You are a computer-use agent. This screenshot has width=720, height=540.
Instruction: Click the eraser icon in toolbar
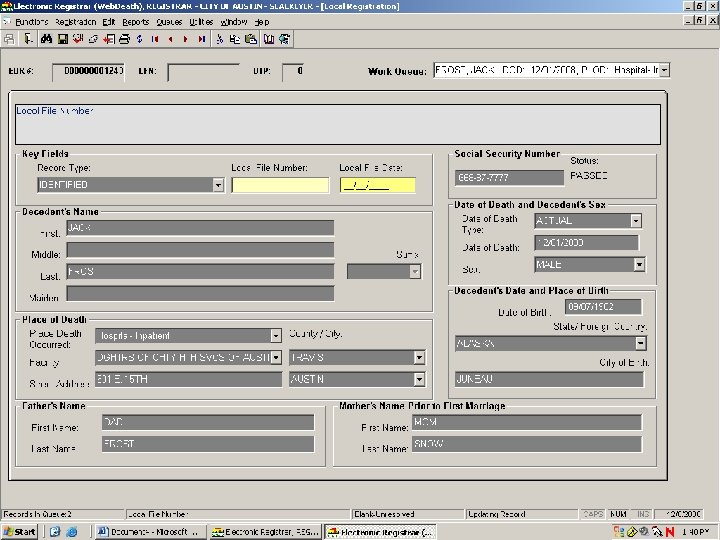click(x=93, y=39)
